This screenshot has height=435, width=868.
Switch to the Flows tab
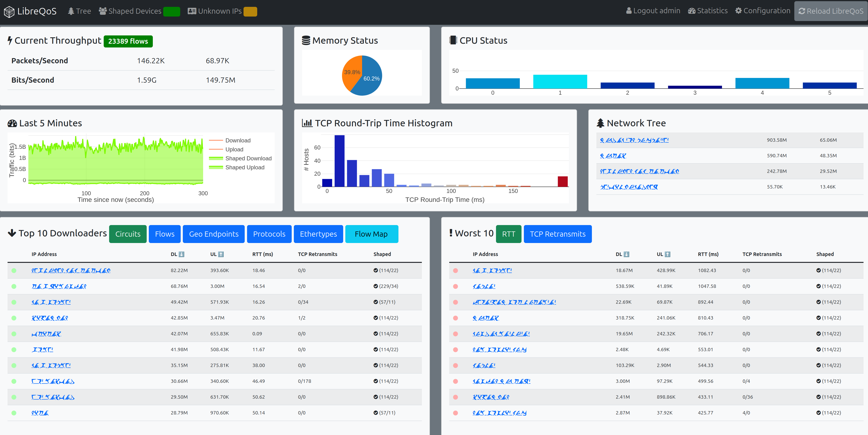(x=164, y=234)
